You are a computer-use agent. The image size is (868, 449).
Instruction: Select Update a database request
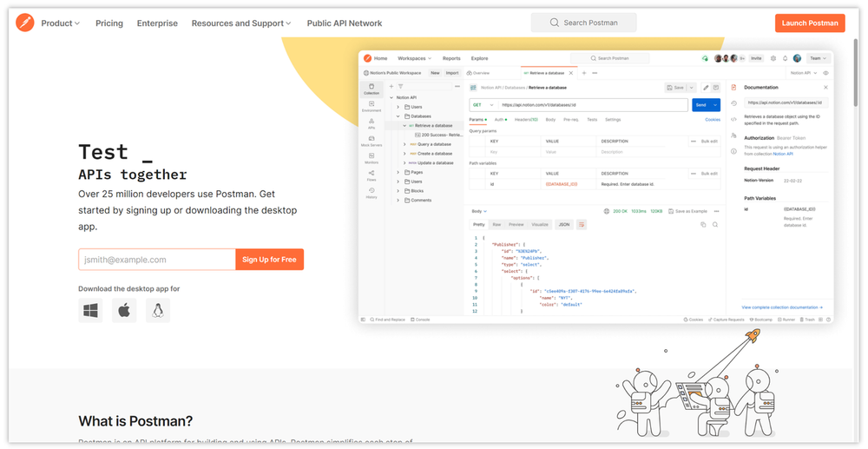tap(435, 162)
